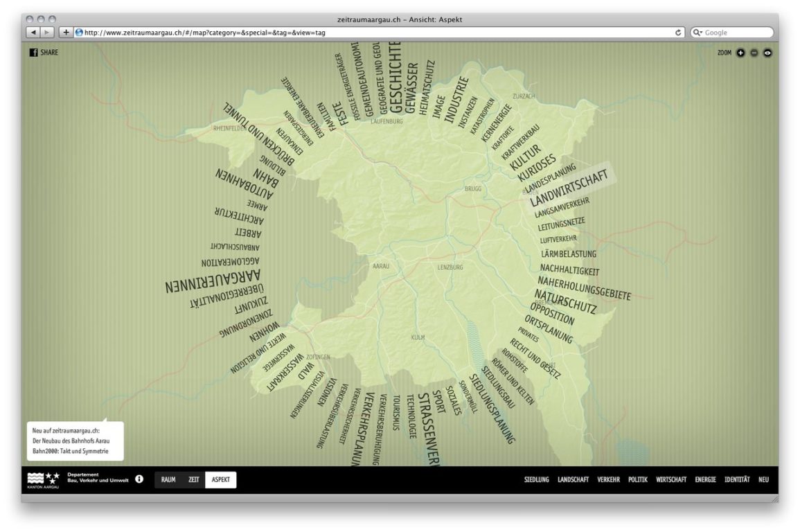Select the FESTE tag

340,114
